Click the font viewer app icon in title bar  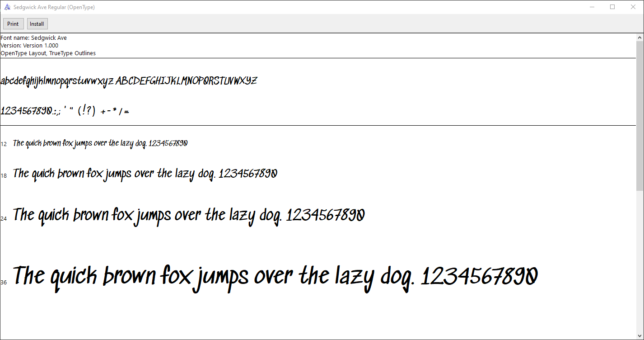click(7, 7)
